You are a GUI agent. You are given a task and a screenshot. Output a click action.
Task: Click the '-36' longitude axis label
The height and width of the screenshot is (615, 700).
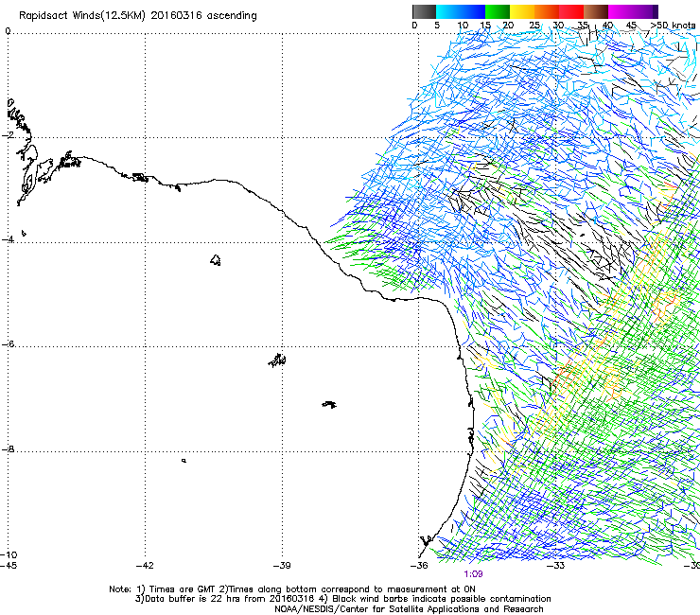[x=419, y=566]
